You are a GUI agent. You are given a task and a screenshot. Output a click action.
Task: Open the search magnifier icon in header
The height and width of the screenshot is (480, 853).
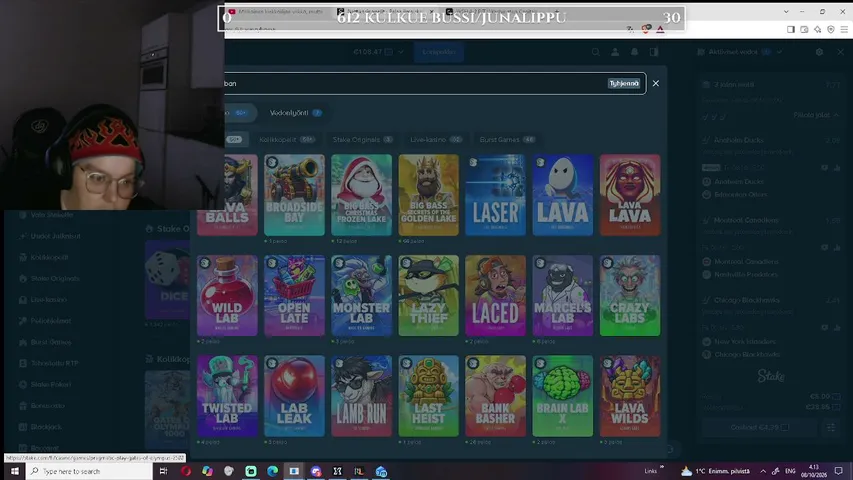click(596, 52)
